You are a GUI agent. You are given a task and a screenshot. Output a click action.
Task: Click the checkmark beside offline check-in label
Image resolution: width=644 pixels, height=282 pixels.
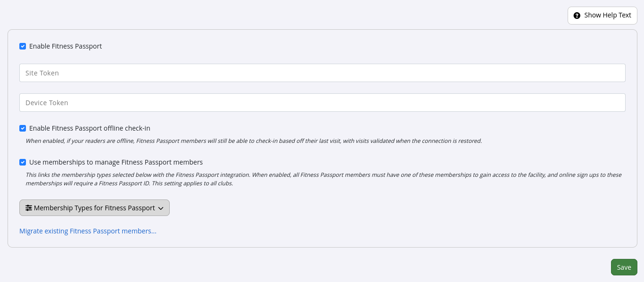pos(23,128)
